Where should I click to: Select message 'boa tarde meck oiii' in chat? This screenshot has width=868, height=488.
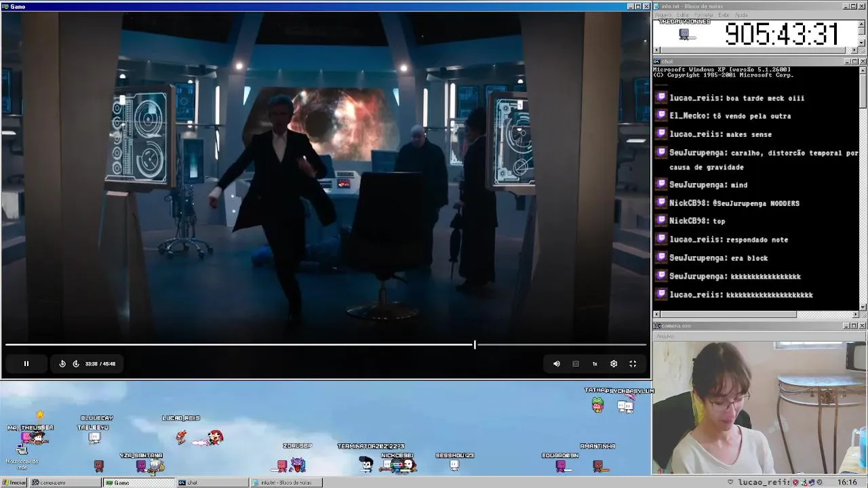(x=765, y=98)
